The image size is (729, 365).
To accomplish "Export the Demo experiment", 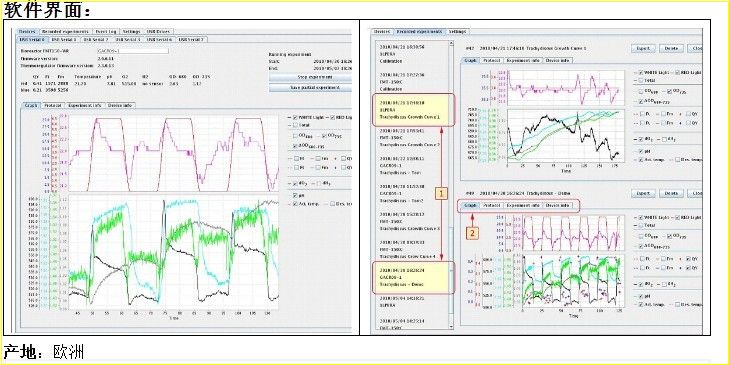I will click(x=643, y=193).
